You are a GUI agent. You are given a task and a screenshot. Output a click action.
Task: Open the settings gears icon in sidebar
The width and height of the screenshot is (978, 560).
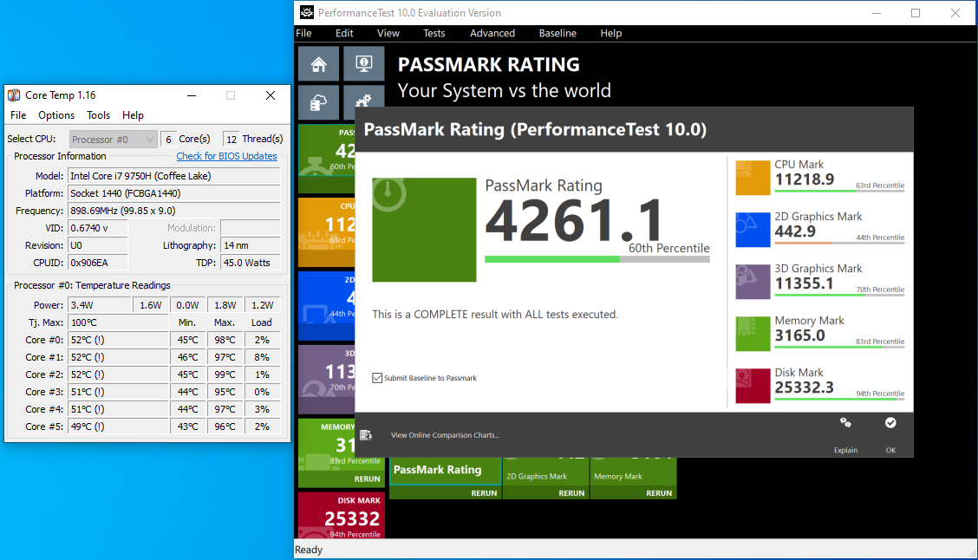click(x=363, y=102)
